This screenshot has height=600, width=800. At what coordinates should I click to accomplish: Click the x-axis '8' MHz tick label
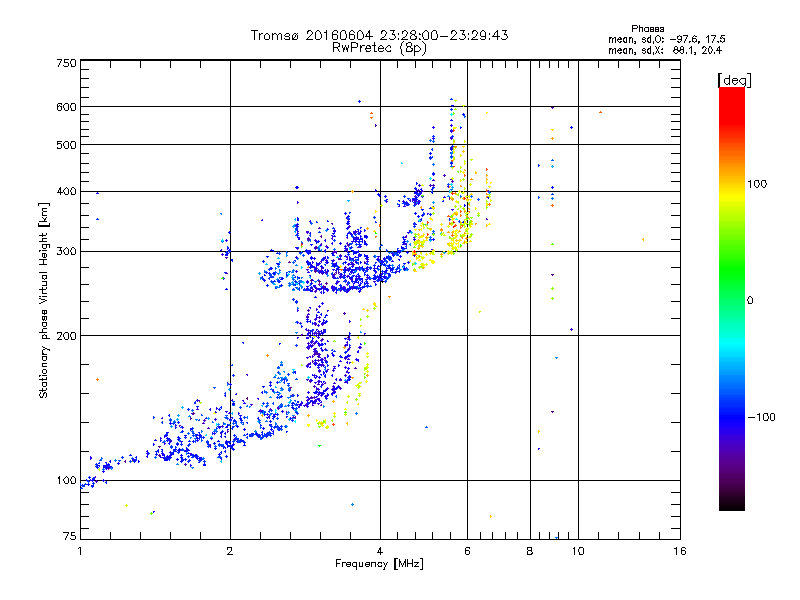[x=530, y=551]
